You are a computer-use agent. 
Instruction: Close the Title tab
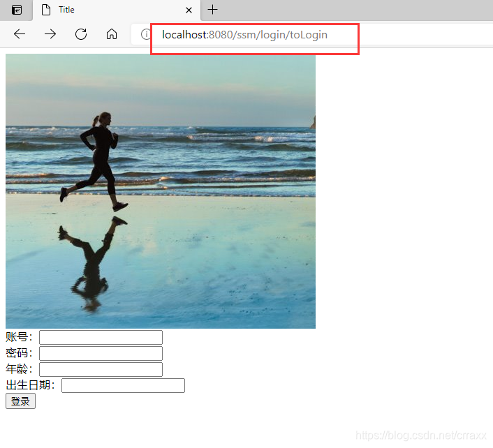coord(189,10)
